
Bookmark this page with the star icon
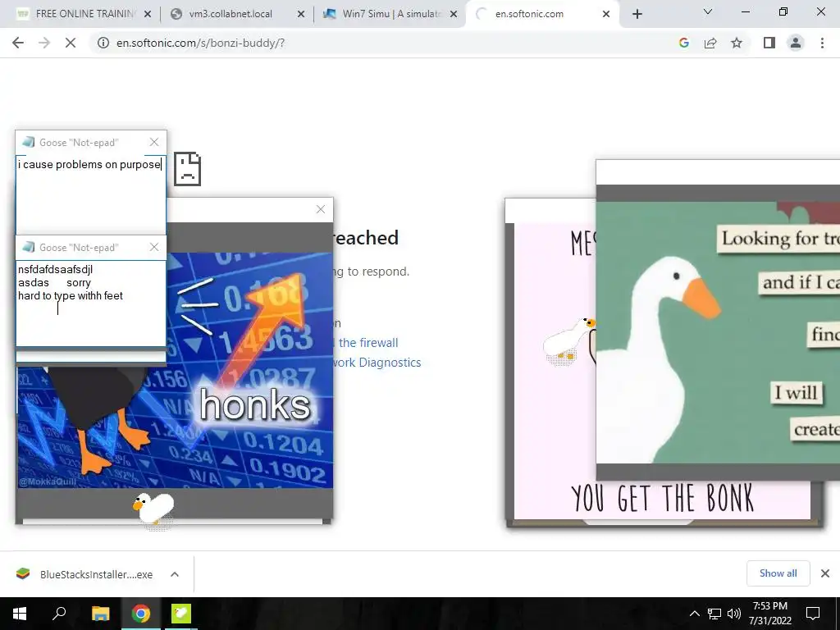tap(737, 43)
